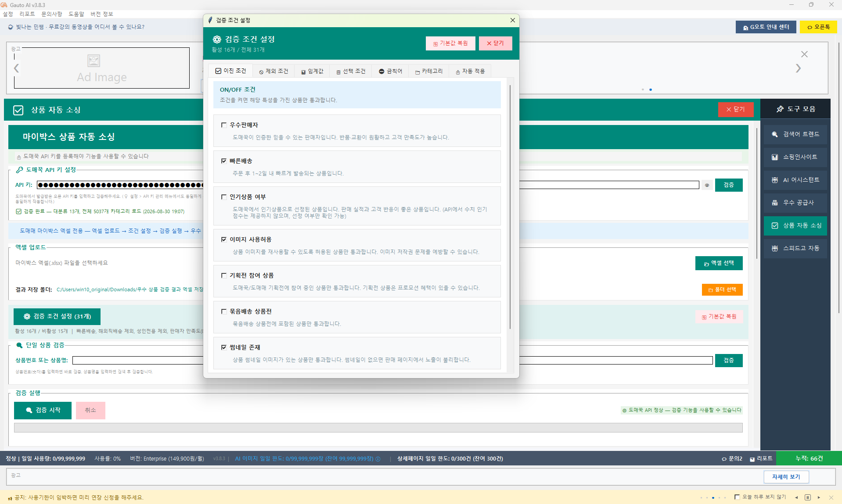Open the 카테고리 tab
842x504 pixels.
click(x=429, y=71)
